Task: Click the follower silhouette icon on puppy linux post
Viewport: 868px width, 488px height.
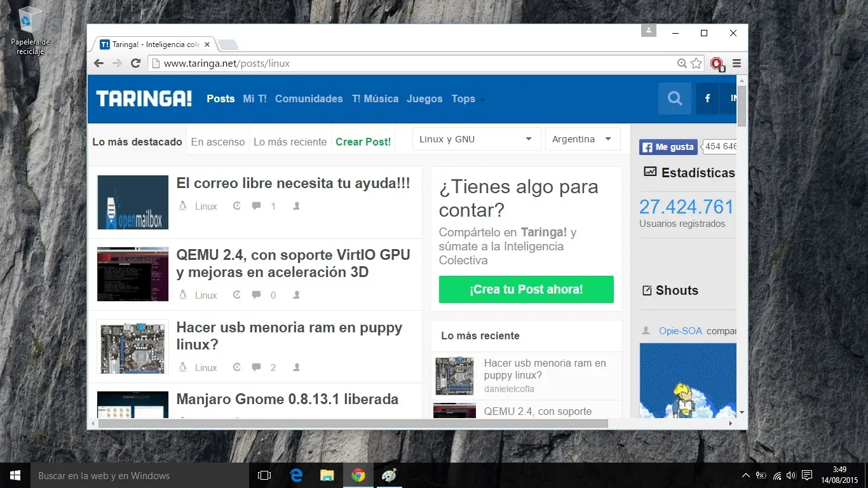Action: [295, 367]
